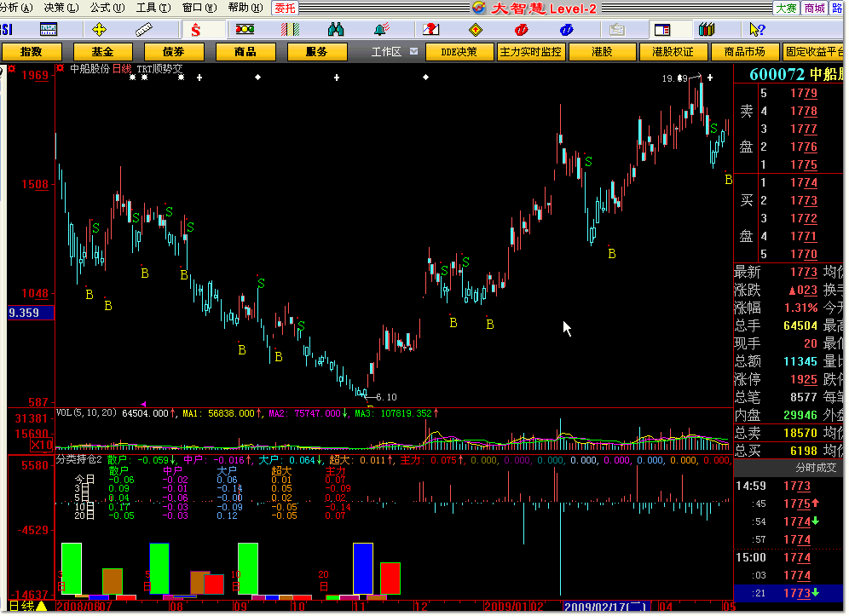Image resolution: width=849 pixels, height=616 pixels.
Task: Click the 委托 trading button
Action: 285,9
